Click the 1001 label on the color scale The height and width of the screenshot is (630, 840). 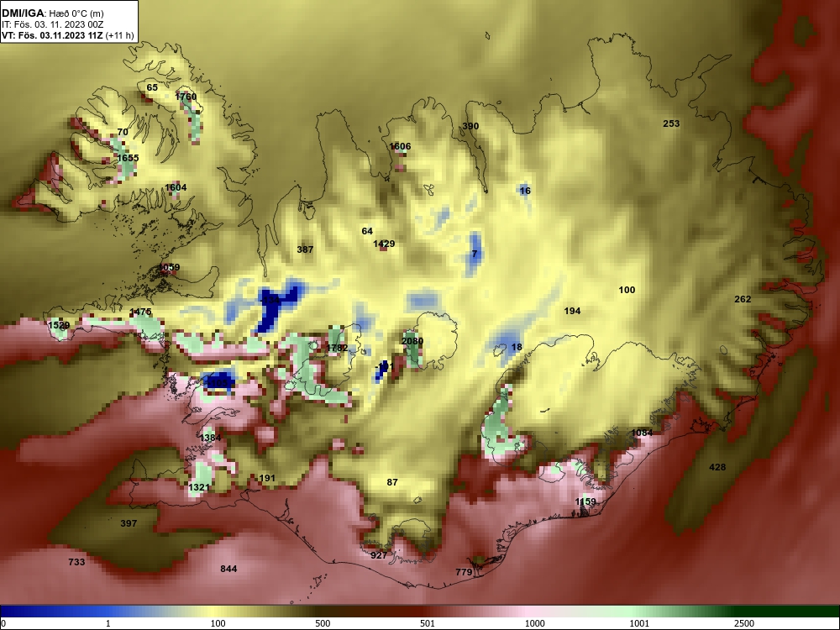pos(639,623)
